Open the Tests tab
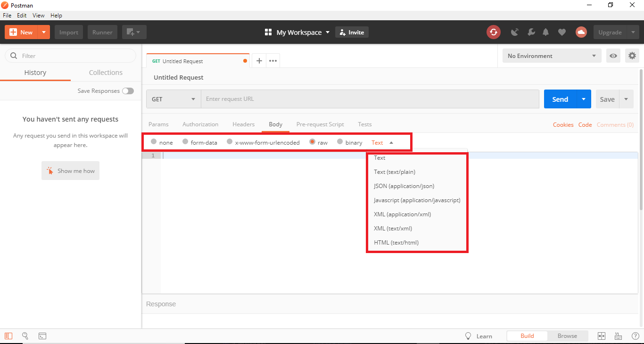Viewport: 644px width, 344px height. [365, 124]
